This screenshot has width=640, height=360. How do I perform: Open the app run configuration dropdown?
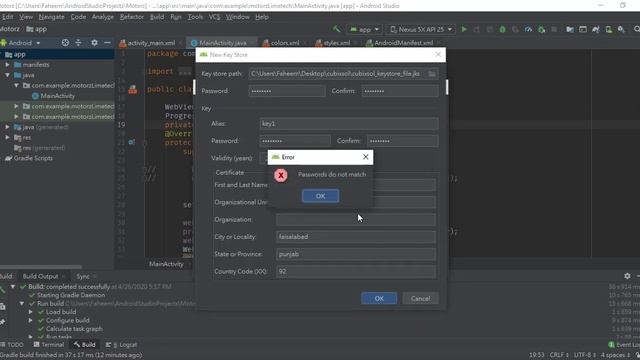pyautogui.click(x=364, y=29)
